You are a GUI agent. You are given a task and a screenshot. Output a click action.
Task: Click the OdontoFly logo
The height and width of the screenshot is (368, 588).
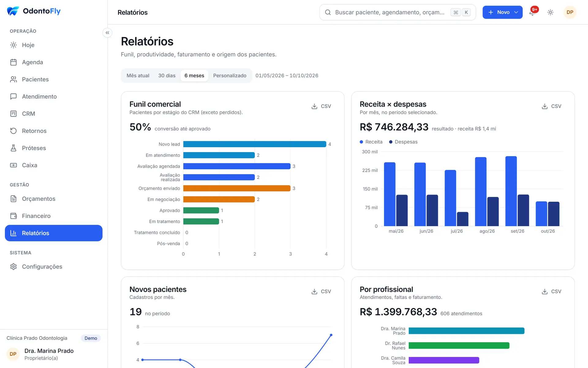34,11
